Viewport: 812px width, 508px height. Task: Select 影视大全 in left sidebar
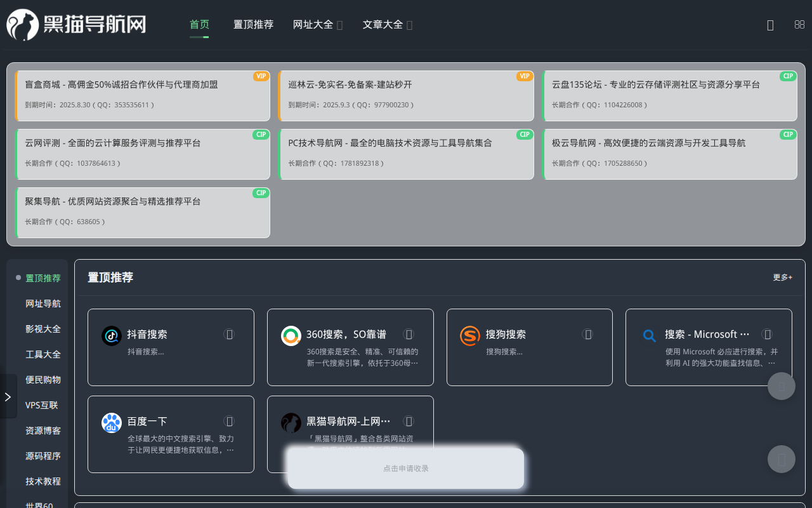[43, 329]
